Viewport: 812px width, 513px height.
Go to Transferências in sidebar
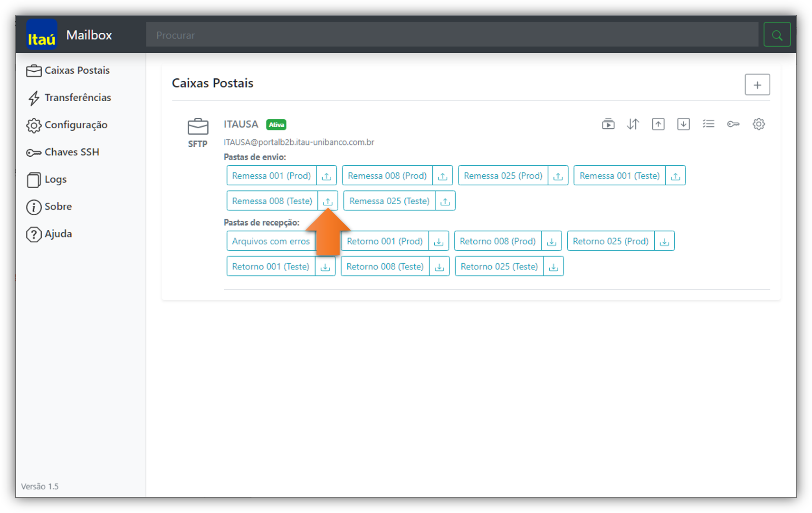(x=69, y=98)
